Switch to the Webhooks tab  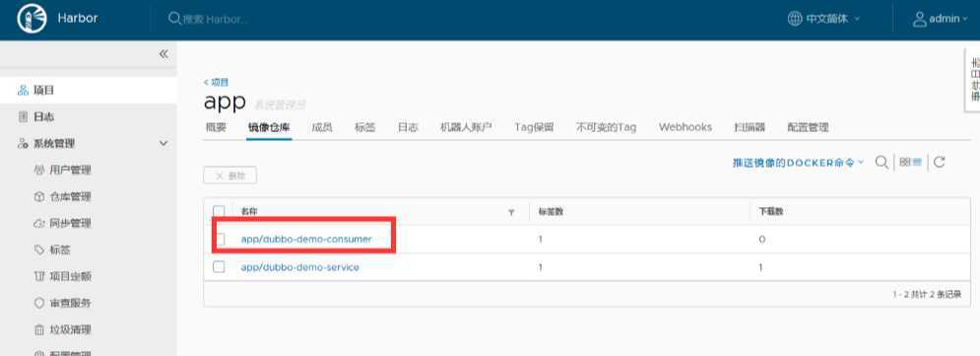[x=685, y=127]
